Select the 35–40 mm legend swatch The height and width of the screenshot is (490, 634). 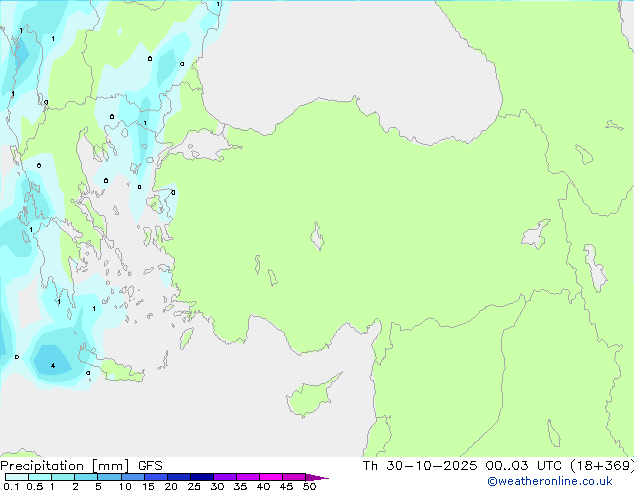tap(248, 477)
